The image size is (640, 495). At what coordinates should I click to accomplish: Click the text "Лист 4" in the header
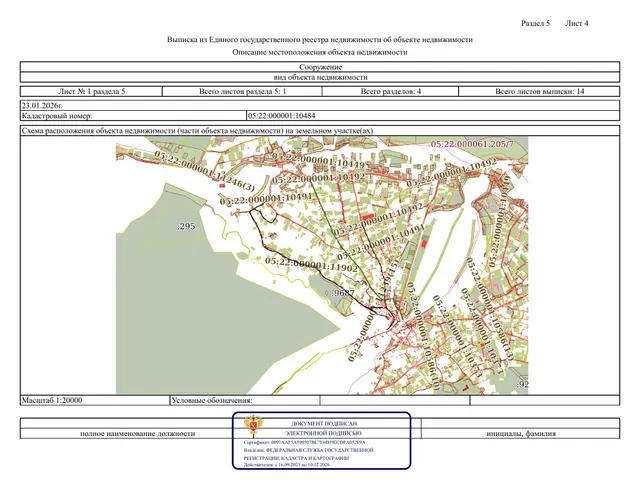click(x=577, y=23)
